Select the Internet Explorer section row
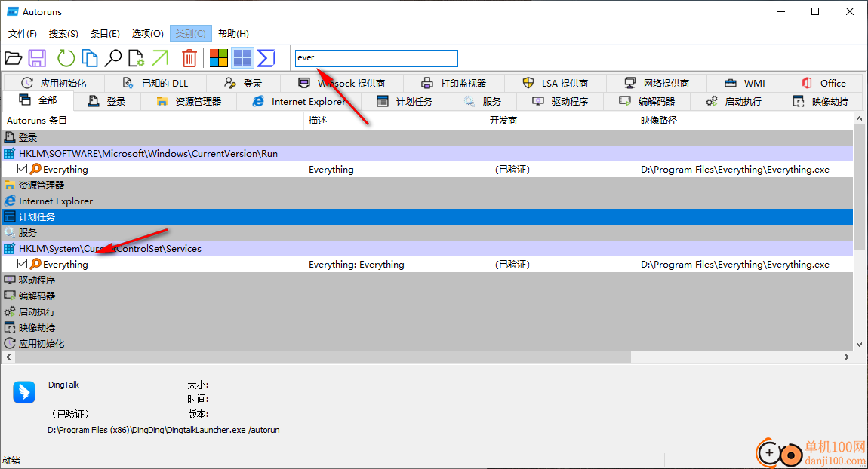 [427, 201]
